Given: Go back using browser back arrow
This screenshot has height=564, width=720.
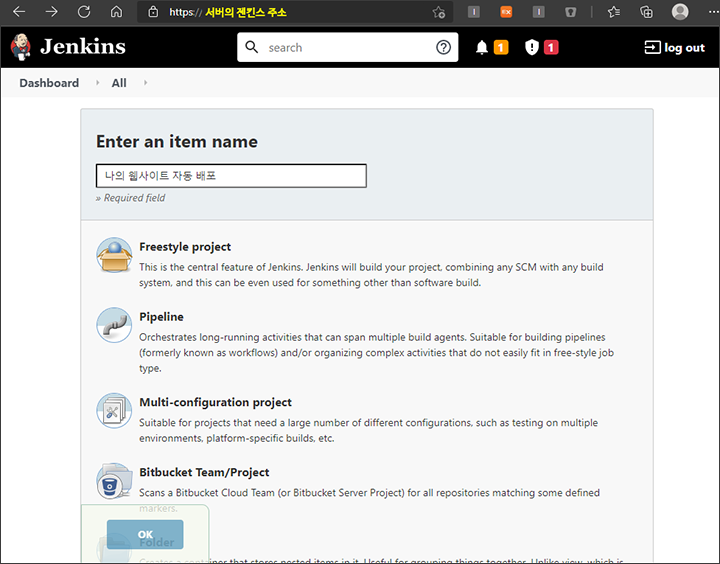Looking at the screenshot, I should pyautogui.click(x=19, y=11).
